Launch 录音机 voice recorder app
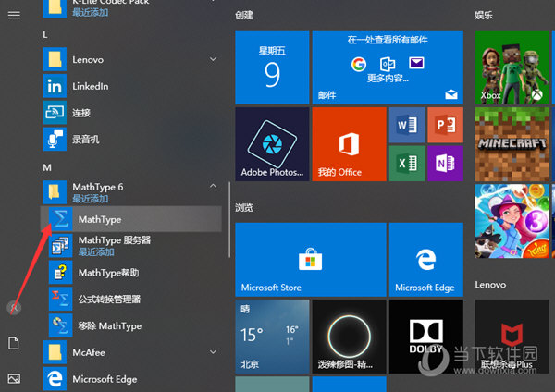Image resolution: width=555 pixels, height=392 pixels. click(x=131, y=139)
